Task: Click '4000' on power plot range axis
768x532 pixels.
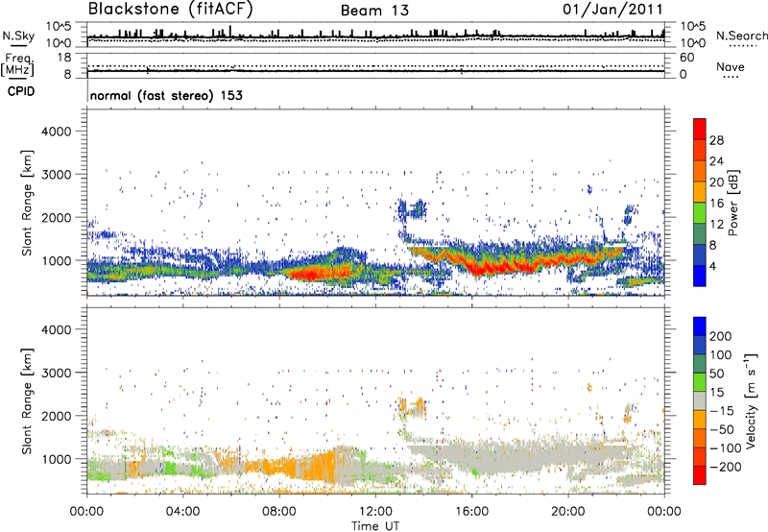Action: click(x=57, y=132)
